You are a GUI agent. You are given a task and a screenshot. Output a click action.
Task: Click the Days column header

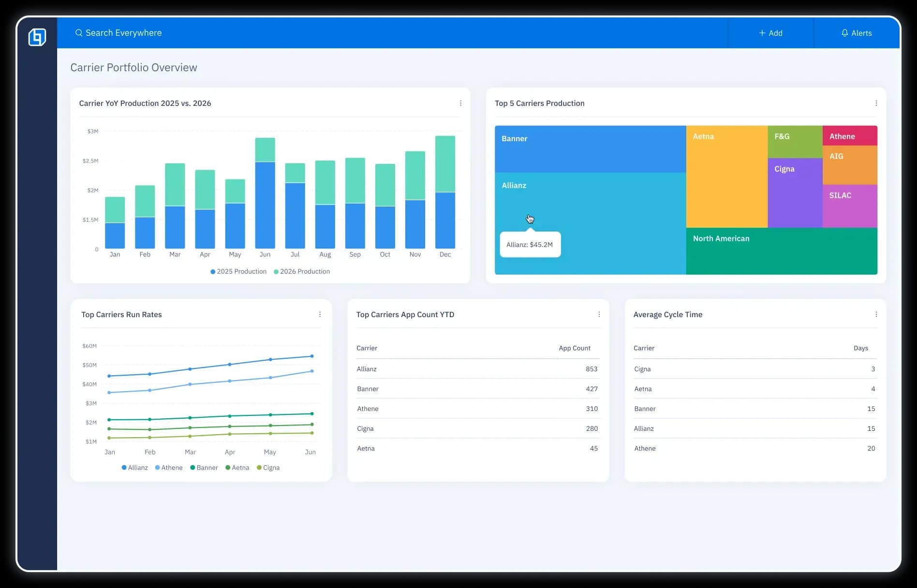(860, 348)
